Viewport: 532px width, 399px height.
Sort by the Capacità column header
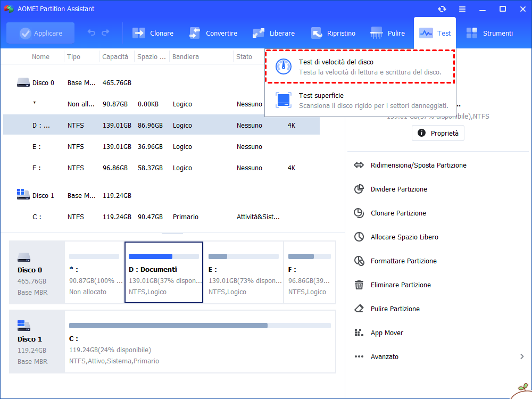click(x=115, y=57)
